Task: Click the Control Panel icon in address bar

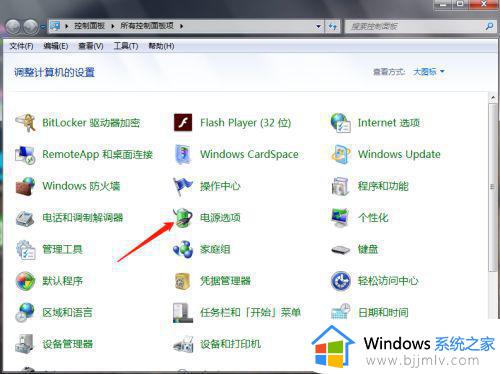Action: 55,26
